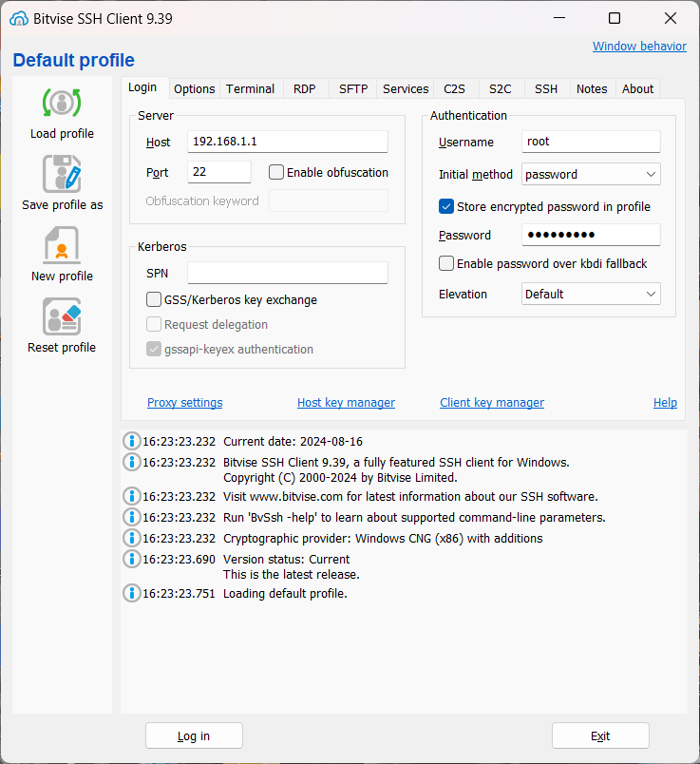
Task: Click 'Current date: 2024-08-16' log text
Action: coord(293,442)
